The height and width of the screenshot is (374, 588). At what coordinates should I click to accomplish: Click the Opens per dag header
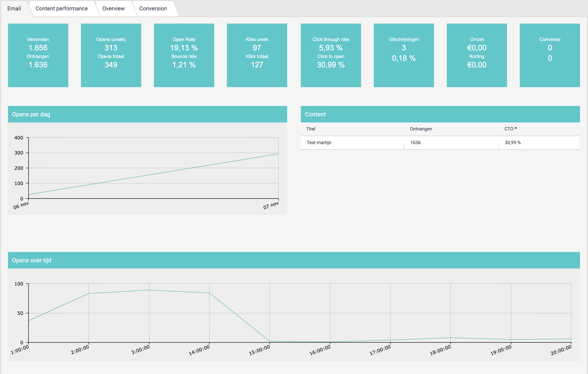tap(148, 114)
